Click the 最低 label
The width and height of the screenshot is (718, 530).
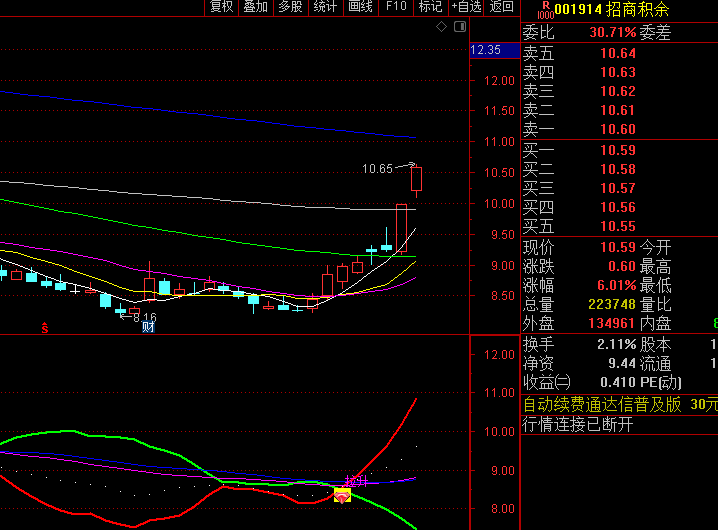coord(655,285)
